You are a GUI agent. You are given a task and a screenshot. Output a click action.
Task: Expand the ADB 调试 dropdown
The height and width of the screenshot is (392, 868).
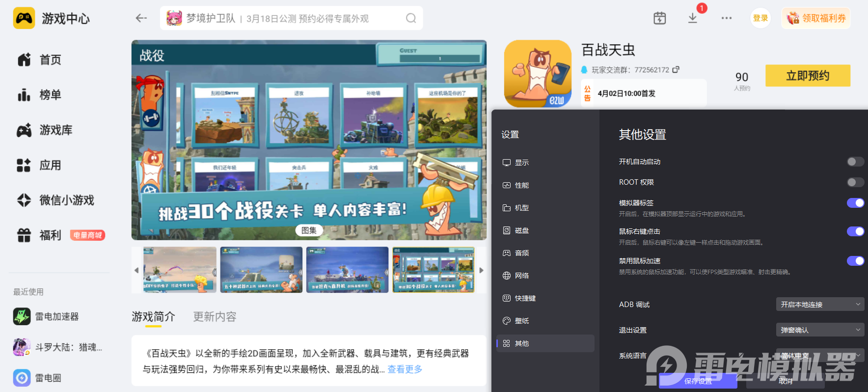[x=820, y=305]
